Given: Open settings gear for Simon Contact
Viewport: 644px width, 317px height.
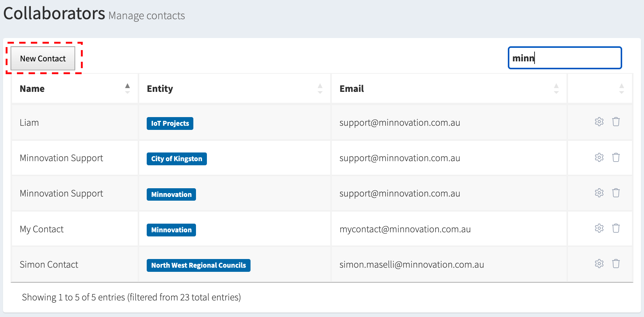Looking at the screenshot, I should tap(599, 264).
